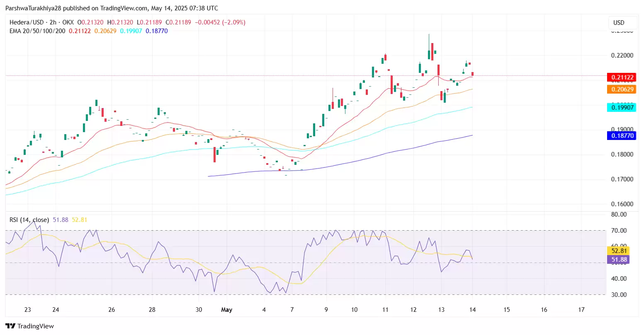Click date 23 on the time axis
The image size is (644, 335).
pos(28,310)
